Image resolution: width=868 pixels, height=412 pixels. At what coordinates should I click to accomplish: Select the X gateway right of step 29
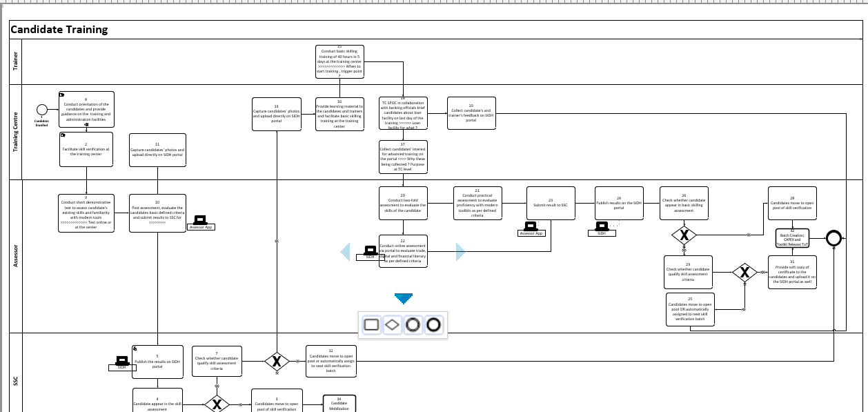click(x=744, y=273)
